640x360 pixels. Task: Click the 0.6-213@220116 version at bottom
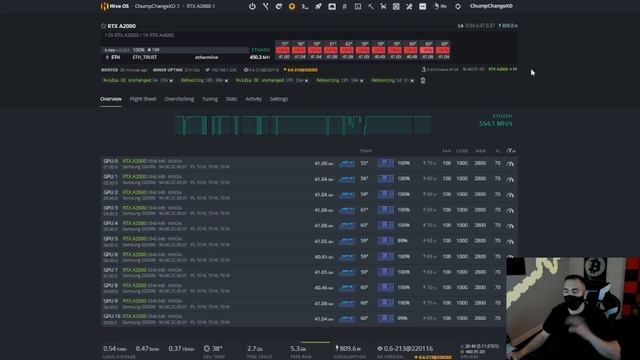[x=405, y=348]
